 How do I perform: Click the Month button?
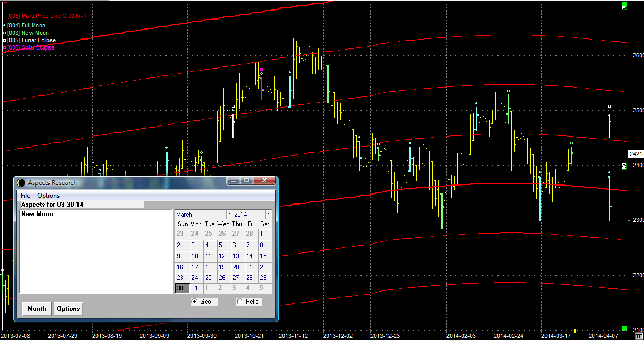[37, 309]
